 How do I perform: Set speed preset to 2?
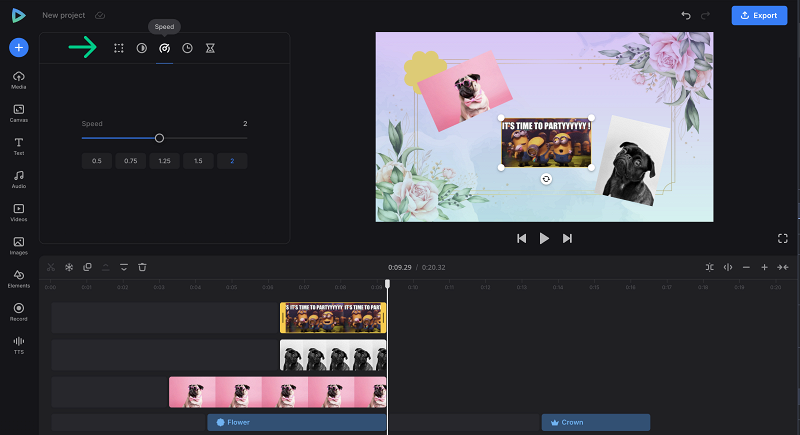coord(232,161)
